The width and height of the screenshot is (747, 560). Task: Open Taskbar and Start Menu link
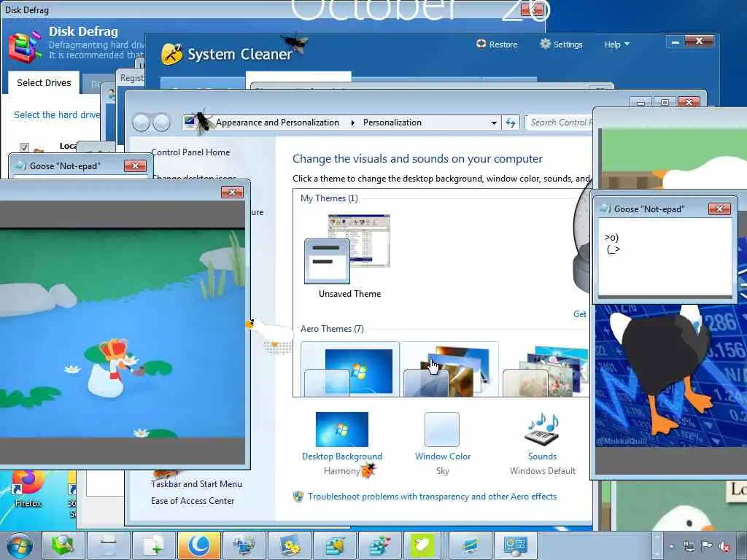tap(196, 484)
